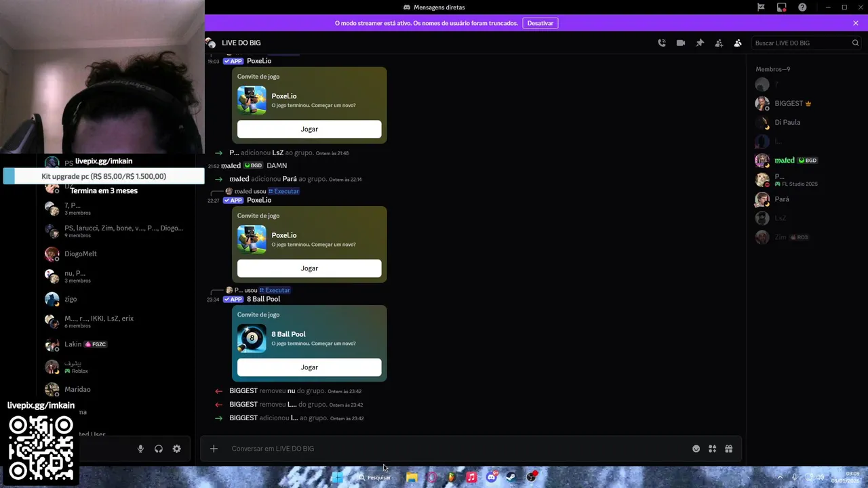This screenshot has height=488, width=868.
Task: Open FL Studio from the taskbar
Action: click(451, 477)
